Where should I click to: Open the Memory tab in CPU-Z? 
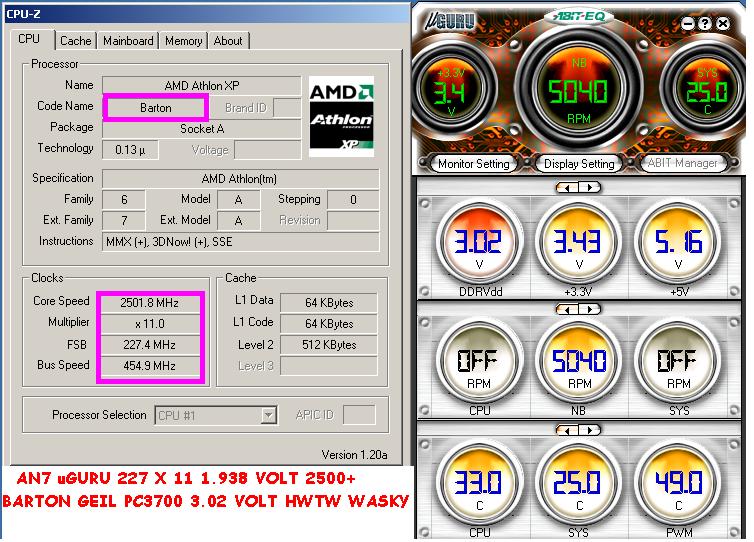pyautogui.click(x=183, y=41)
